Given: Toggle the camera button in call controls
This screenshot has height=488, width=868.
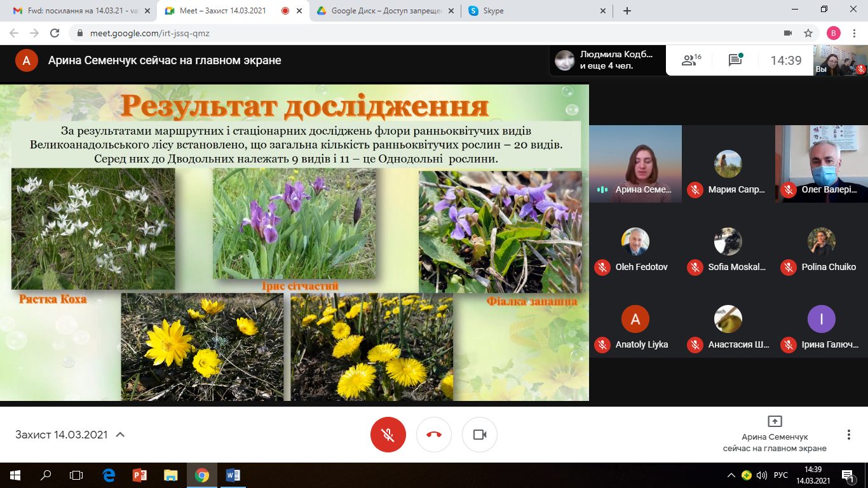Looking at the screenshot, I should (x=480, y=435).
